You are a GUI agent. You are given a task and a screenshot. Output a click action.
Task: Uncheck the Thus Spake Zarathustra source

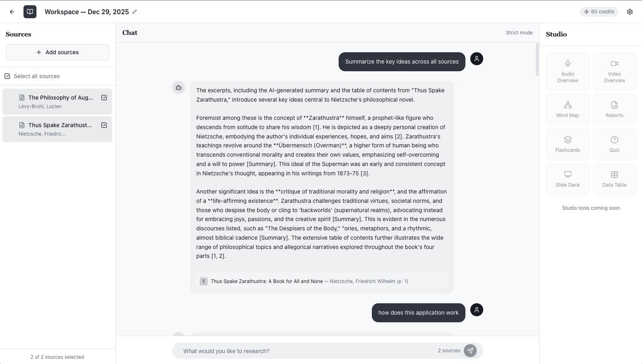point(104,125)
